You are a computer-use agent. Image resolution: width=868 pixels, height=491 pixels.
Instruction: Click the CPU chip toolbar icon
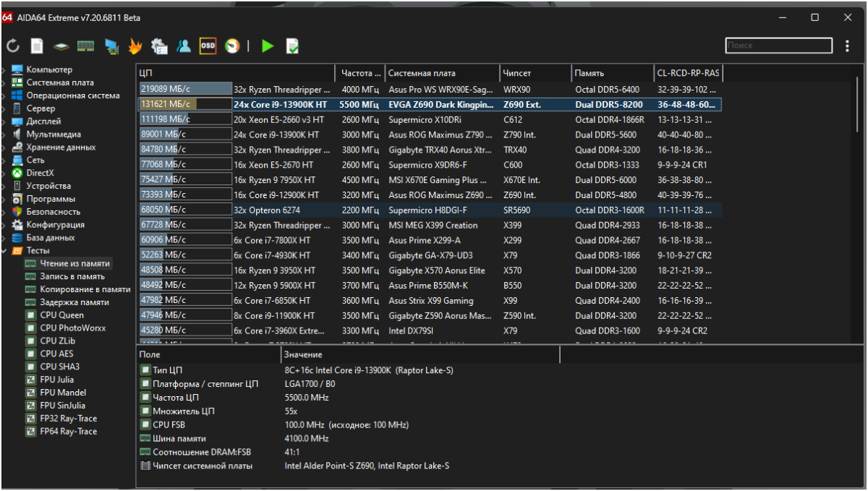pos(61,46)
